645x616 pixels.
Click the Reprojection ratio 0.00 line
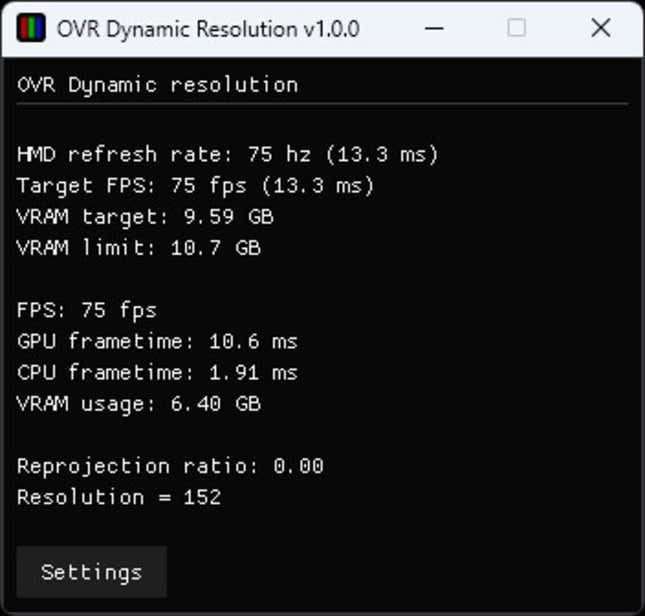tap(170, 466)
